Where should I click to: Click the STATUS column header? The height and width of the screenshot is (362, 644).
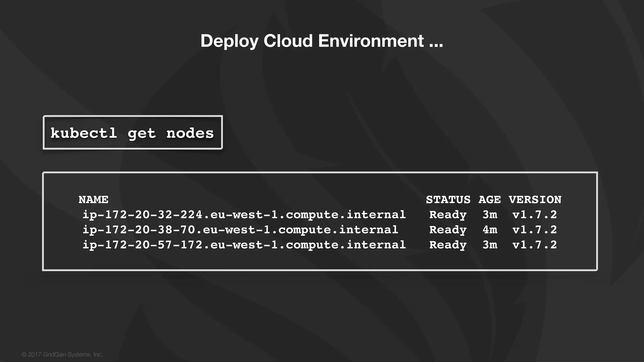coord(448,200)
